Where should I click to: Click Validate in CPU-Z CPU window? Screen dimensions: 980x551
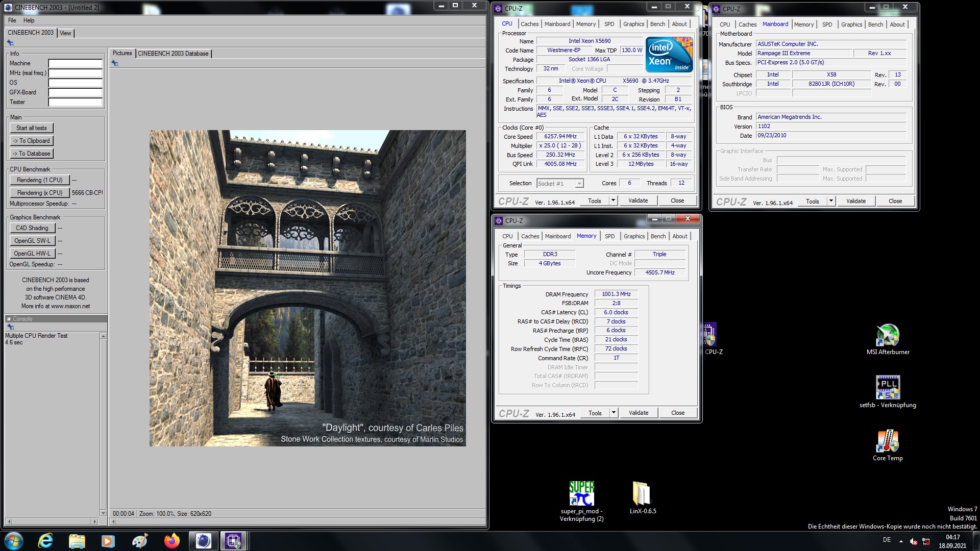point(638,201)
